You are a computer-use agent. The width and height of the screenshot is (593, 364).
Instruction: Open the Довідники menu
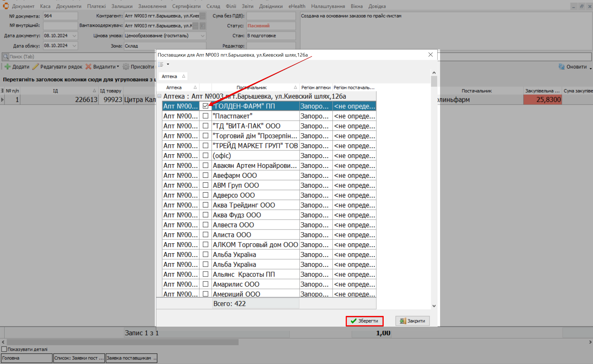click(x=271, y=6)
